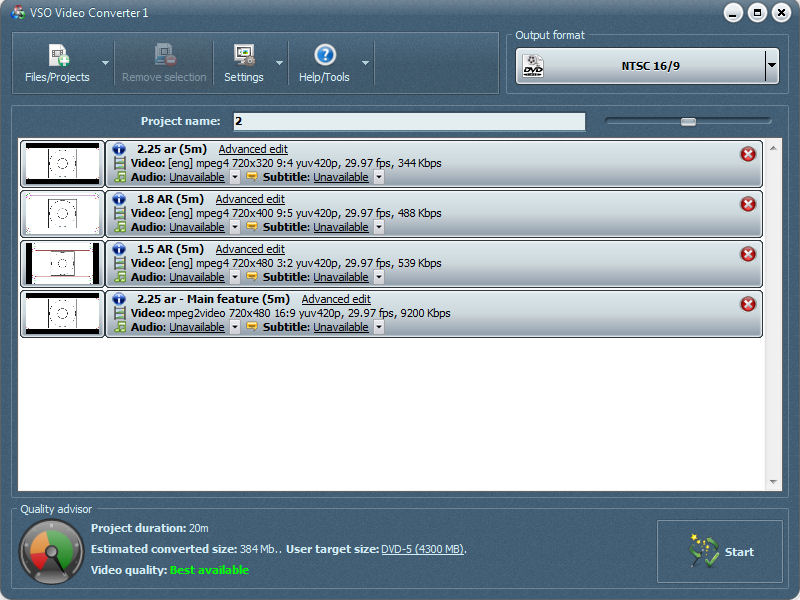Click the 'Best available' video quality text

click(x=209, y=570)
